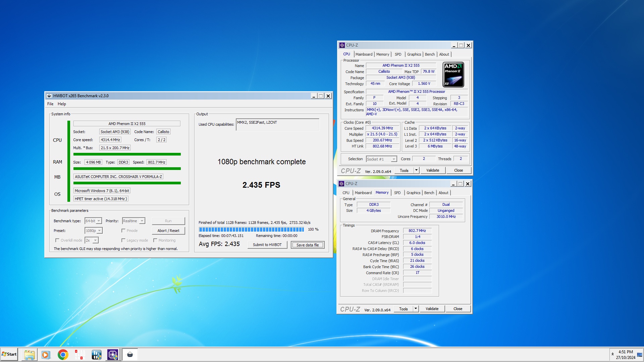This screenshot has height=362, width=644.
Task: Click the green CPU status bar
Action: pyautogui.click(x=127, y=154)
